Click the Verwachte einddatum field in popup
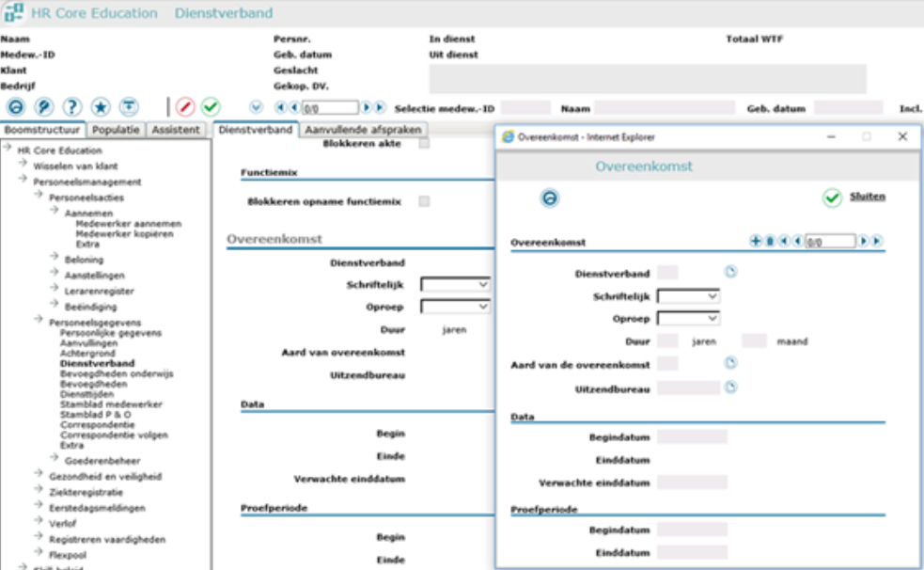The image size is (924, 570). (x=693, y=483)
